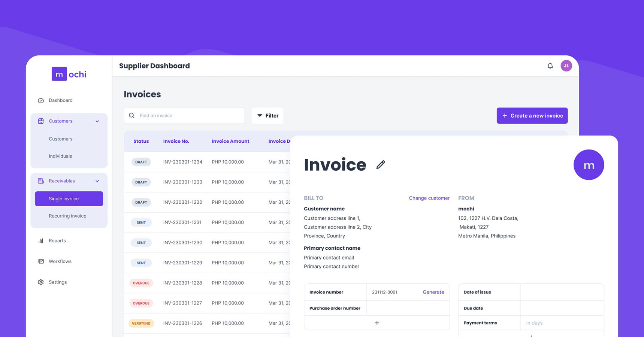Open the JL user avatar
This screenshot has height=337, width=644.
pyautogui.click(x=566, y=66)
